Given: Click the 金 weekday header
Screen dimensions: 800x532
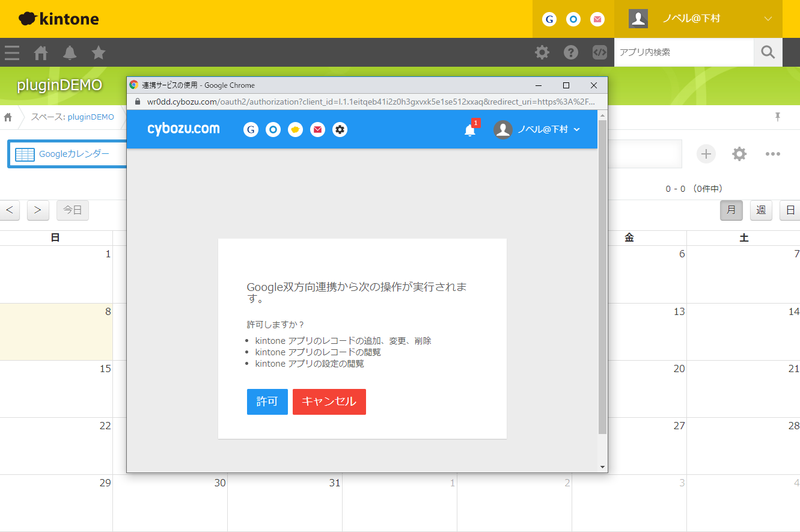Looking at the screenshot, I should click(x=629, y=238).
